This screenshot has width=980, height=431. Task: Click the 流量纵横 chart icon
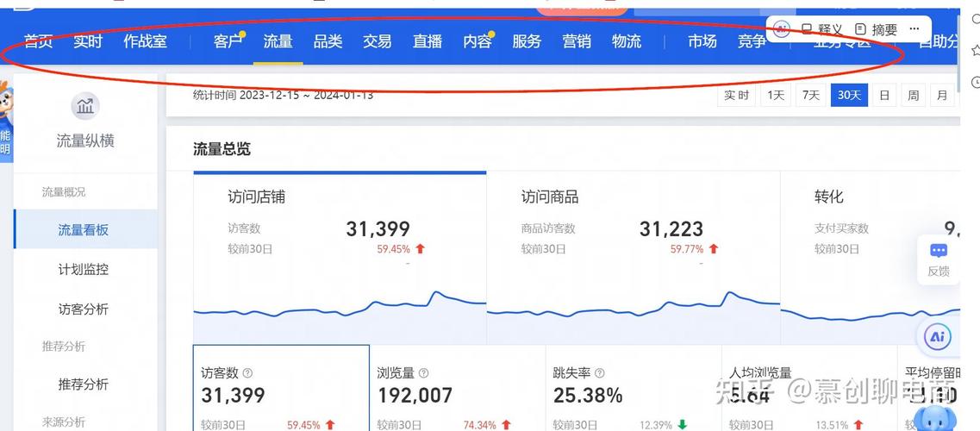click(x=85, y=107)
